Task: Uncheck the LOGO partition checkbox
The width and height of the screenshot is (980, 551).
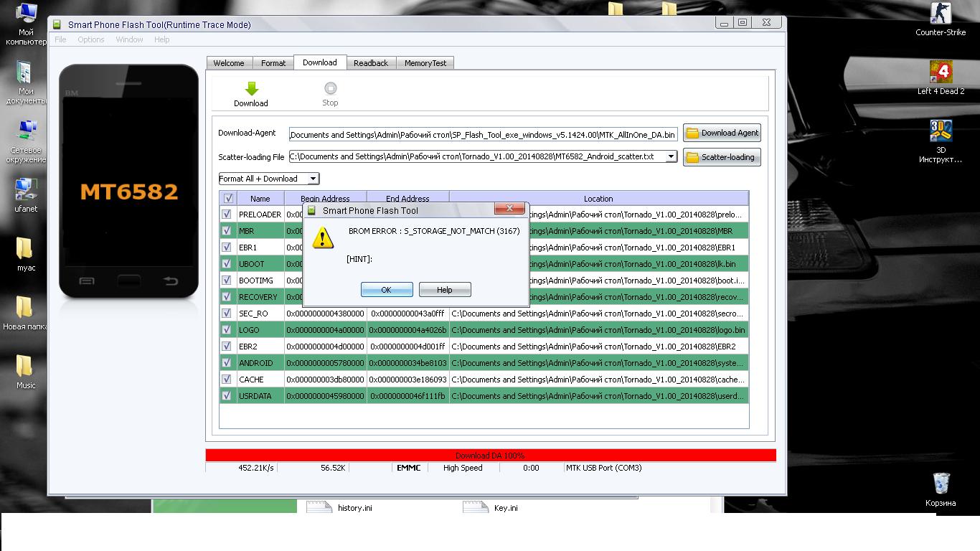Action: [227, 330]
